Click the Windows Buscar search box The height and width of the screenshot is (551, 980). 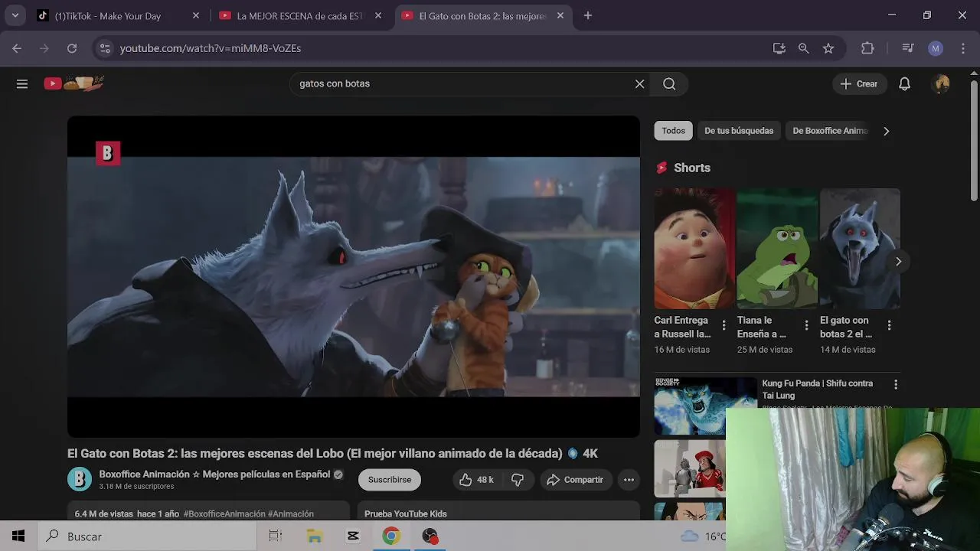pyautogui.click(x=145, y=536)
